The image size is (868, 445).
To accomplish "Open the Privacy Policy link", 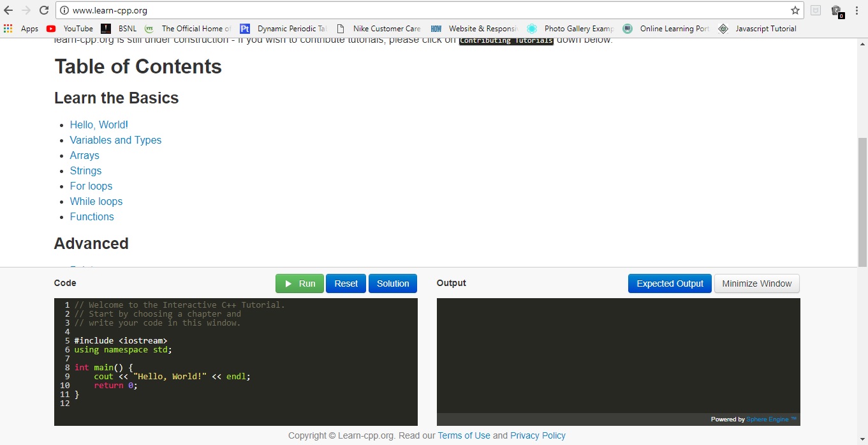I will (x=538, y=435).
